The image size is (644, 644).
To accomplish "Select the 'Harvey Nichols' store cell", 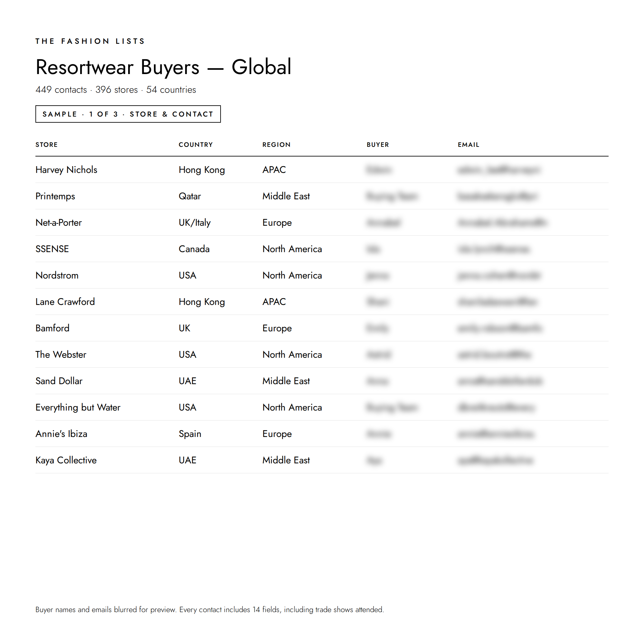I will pos(66,170).
